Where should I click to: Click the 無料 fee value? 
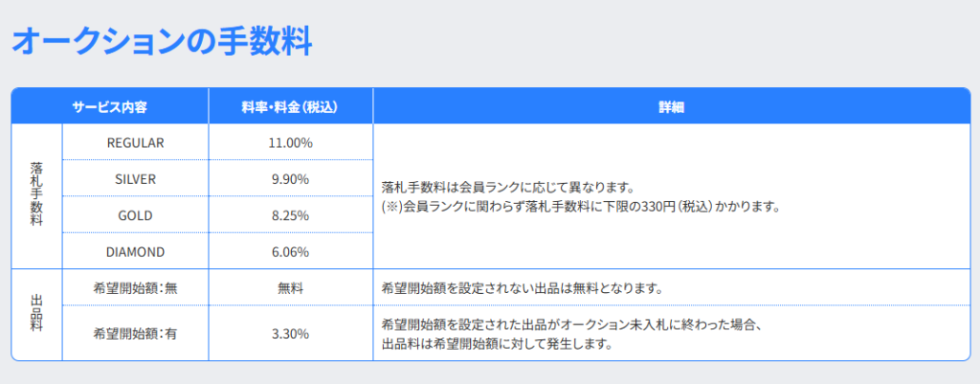(290, 287)
